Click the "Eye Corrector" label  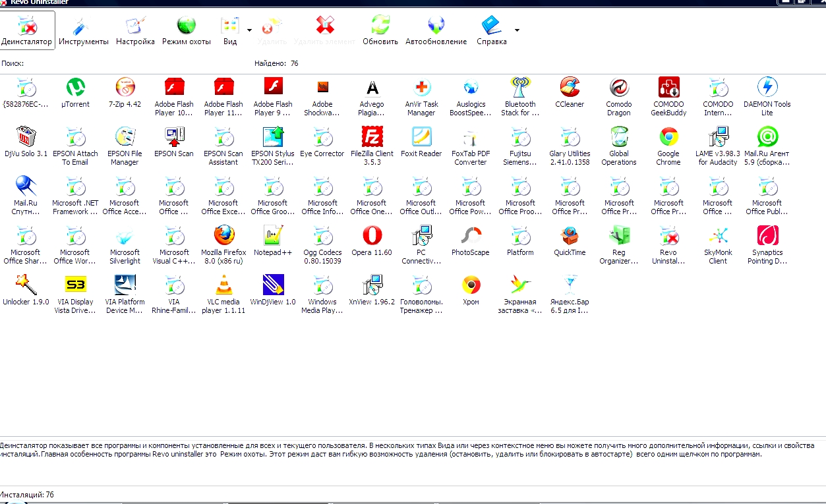pos(322,154)
